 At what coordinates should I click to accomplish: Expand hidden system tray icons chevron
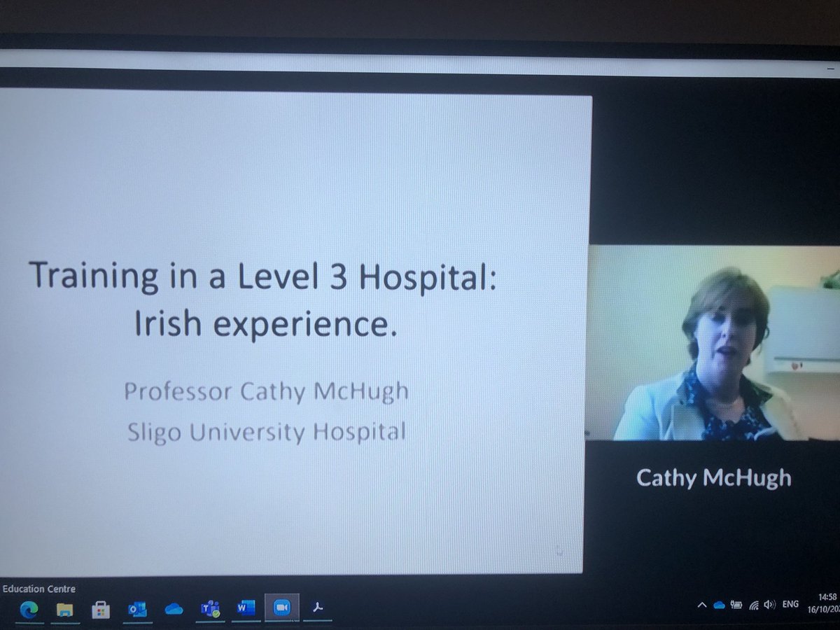[701, 604]
